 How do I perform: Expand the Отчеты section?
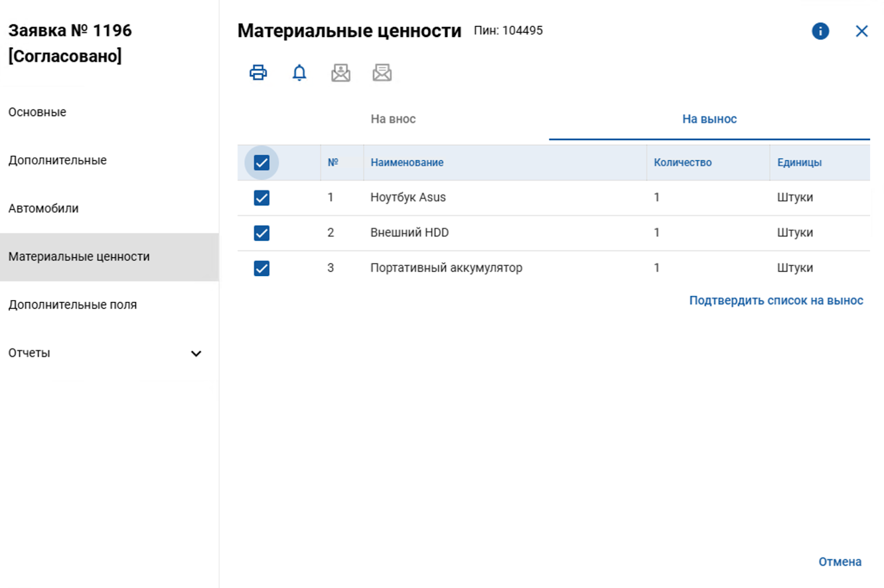(196, 353)
